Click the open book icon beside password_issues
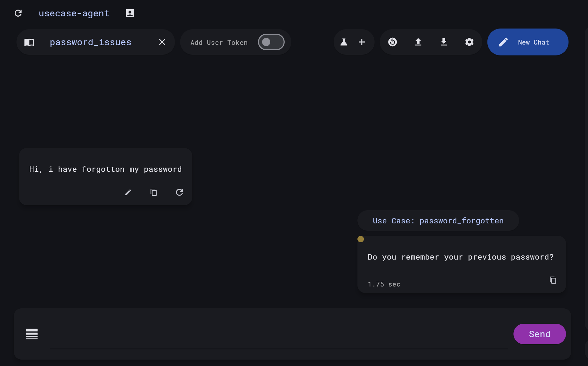Screen dimensions: 588x366 click(29, 42)
